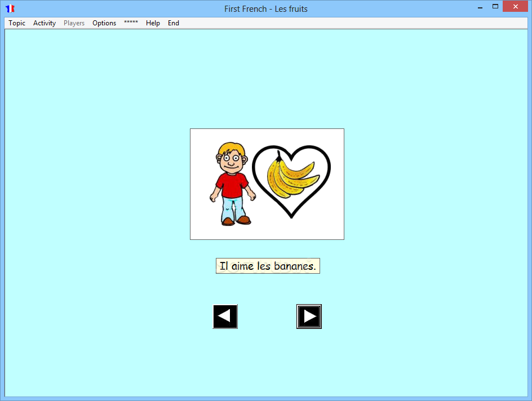Open the Options menu
Screen dimensions: 532x401
[104, 23]
